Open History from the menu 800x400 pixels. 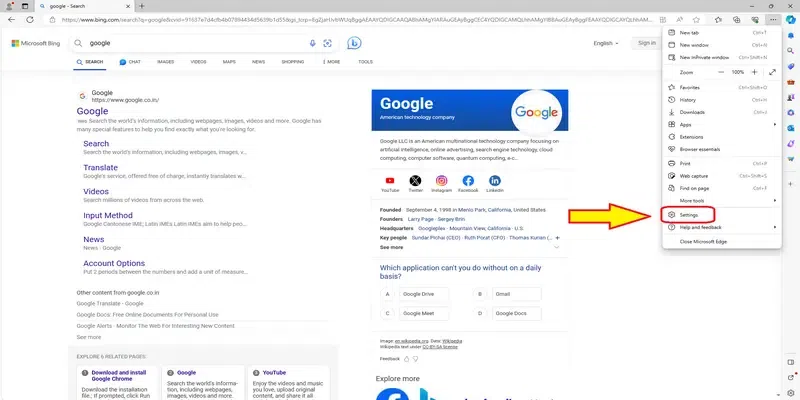pyautogui.click(x=721, y=100)
